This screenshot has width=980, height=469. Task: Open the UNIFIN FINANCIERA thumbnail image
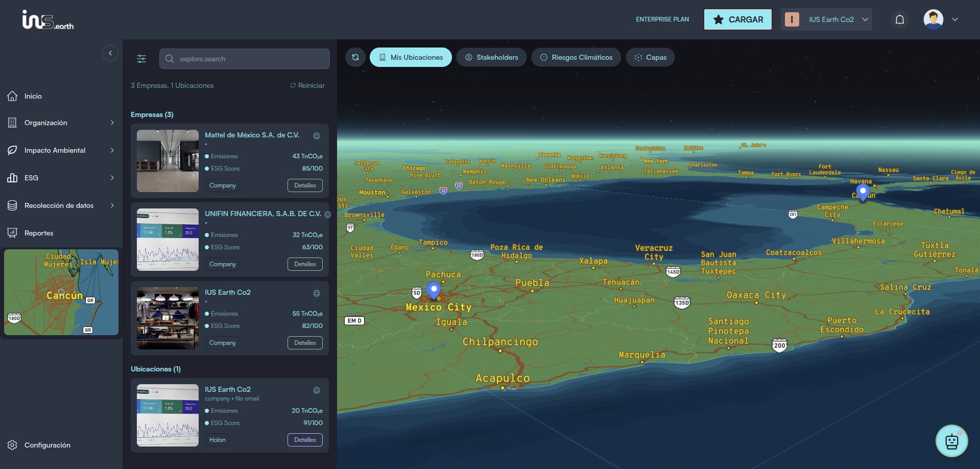click(168, 240)
